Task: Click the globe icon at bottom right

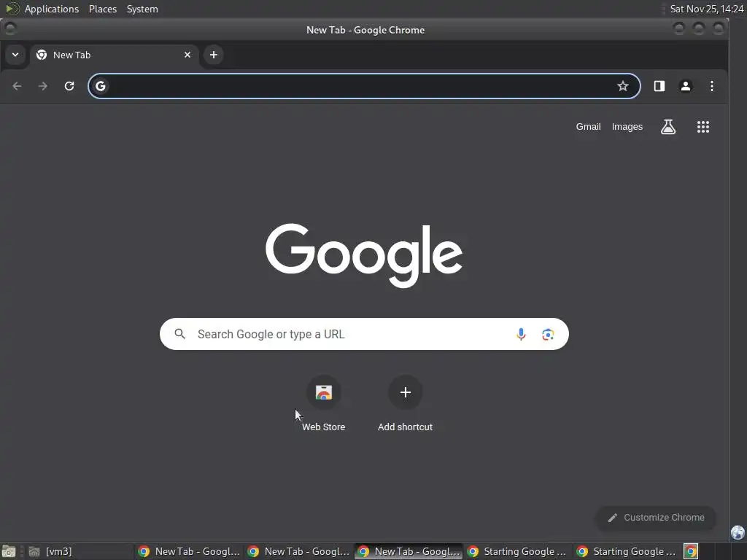Action: [738, 532]
